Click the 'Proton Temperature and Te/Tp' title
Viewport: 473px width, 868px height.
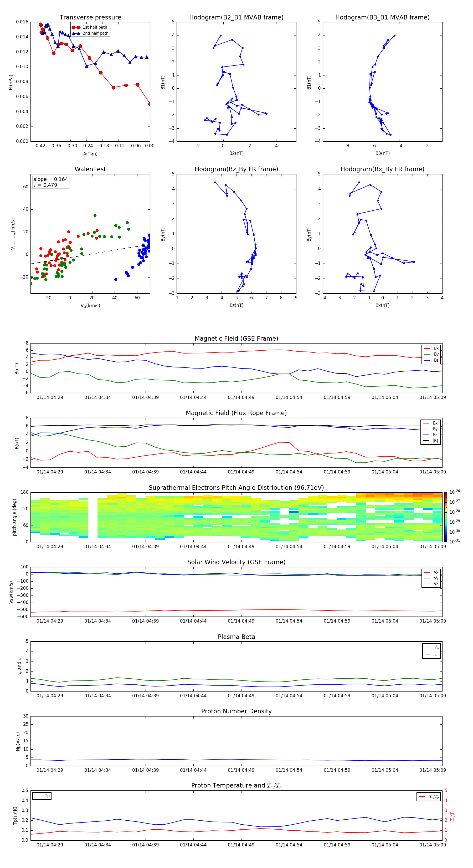point(236,786)
